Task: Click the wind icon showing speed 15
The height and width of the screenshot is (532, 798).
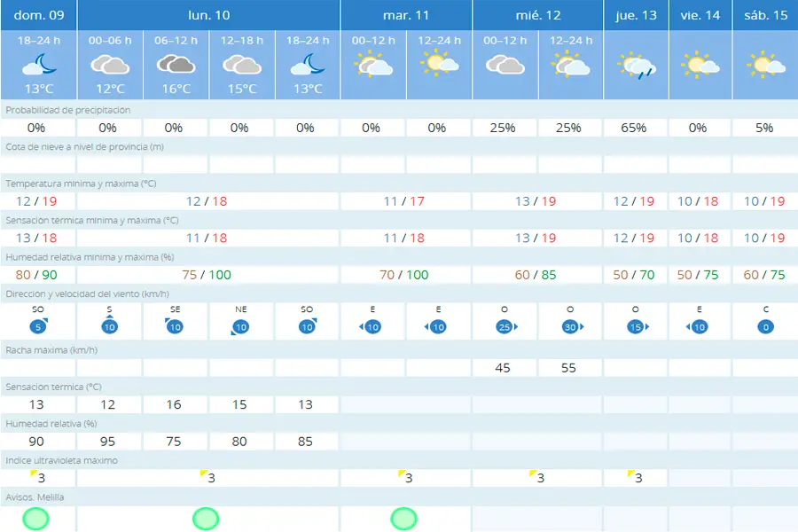Action: 638,327
